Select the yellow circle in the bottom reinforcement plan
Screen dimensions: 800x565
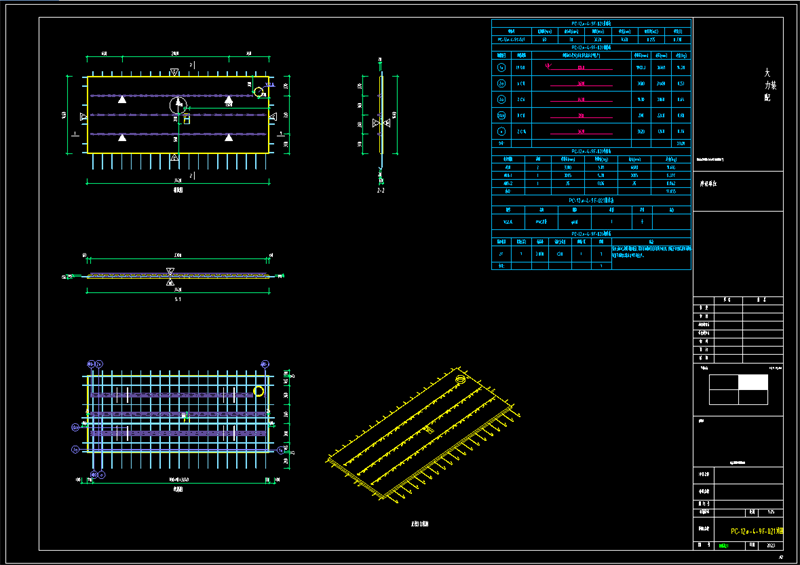point(259,391)
